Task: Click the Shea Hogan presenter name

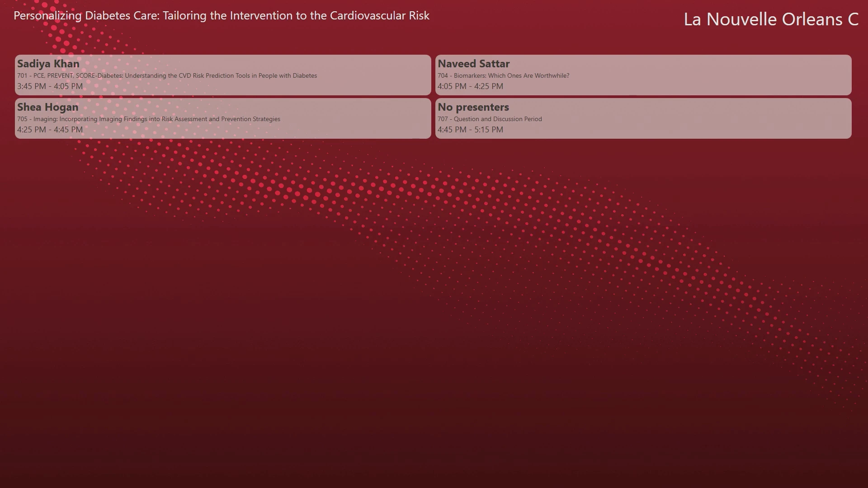Action: coord(48,107)
